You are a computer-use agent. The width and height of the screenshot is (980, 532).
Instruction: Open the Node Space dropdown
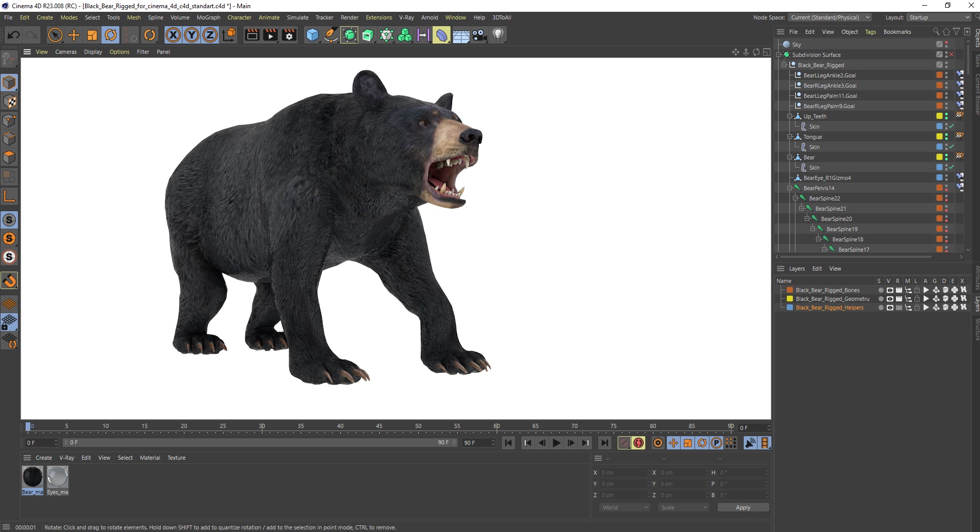click(830, 17)
